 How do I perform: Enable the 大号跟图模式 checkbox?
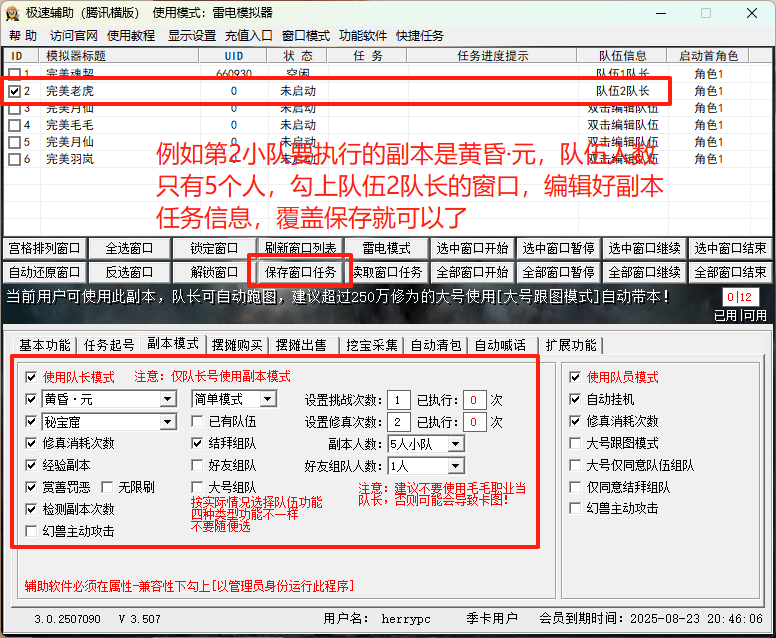point(575,443)
